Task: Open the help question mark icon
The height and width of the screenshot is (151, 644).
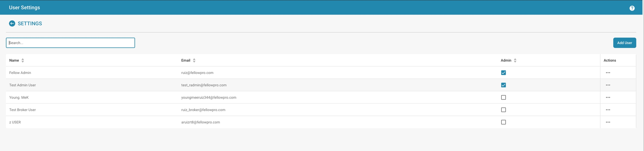Action: coord(632,8)
